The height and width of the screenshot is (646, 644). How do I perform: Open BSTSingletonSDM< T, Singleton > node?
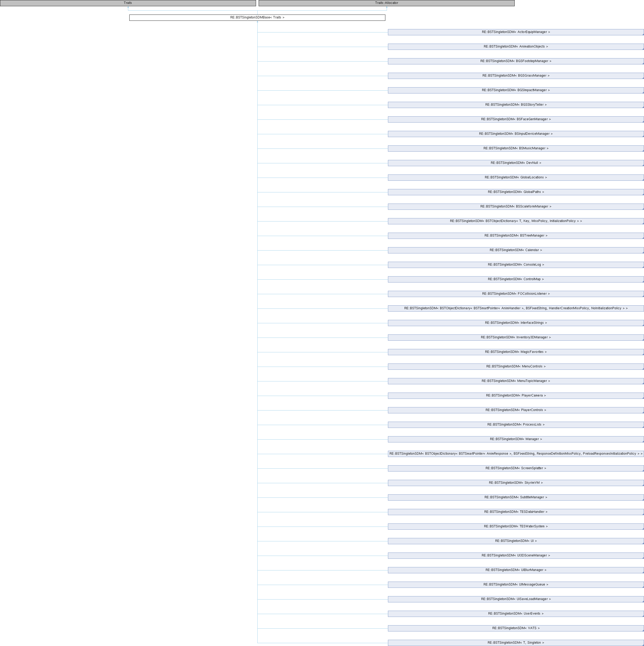516,643
